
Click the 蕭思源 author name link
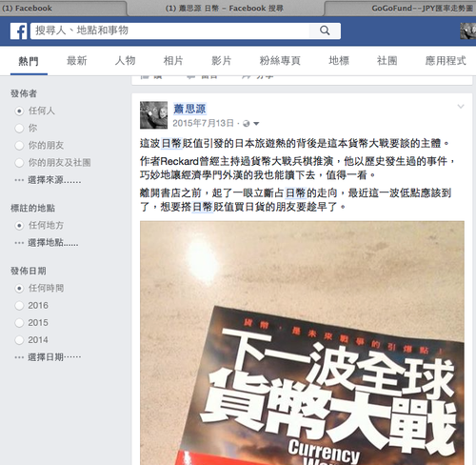189,109
